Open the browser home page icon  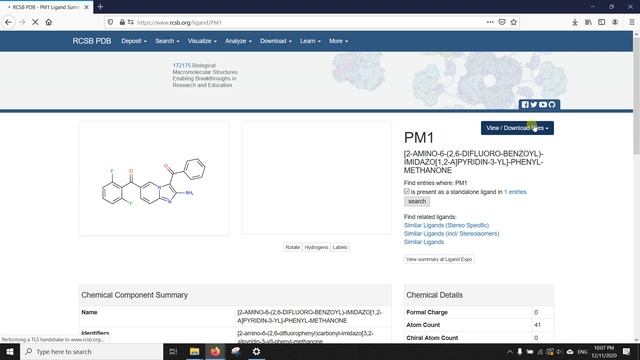[49, 22]
